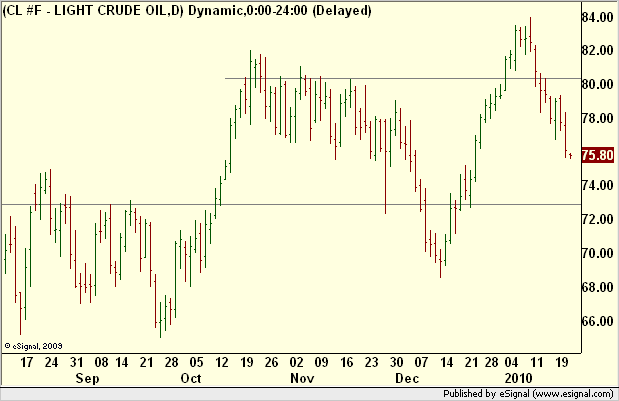Click the 82.00 price axis label
The width and height of the screenshot is (619, 401).
[x=598, y=51]
